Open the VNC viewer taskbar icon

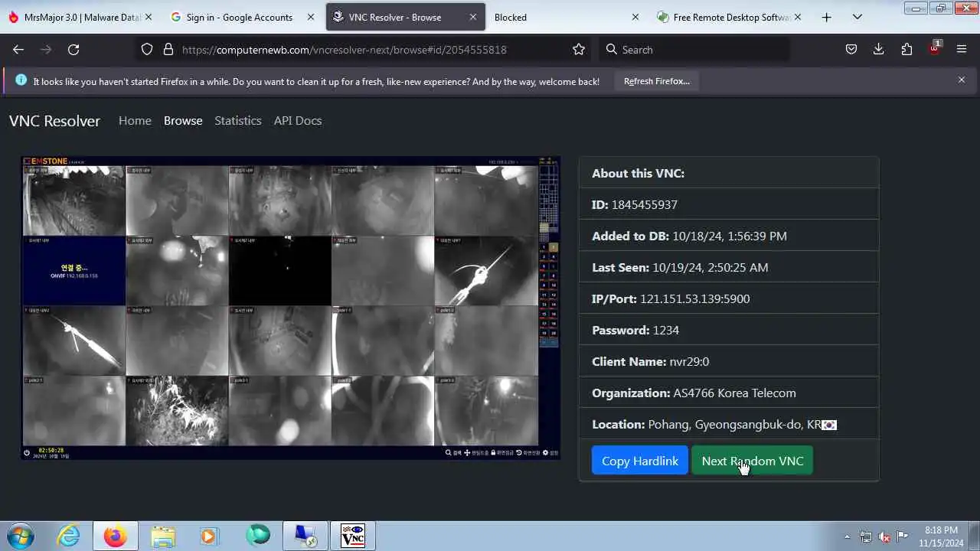click(353, 536)
